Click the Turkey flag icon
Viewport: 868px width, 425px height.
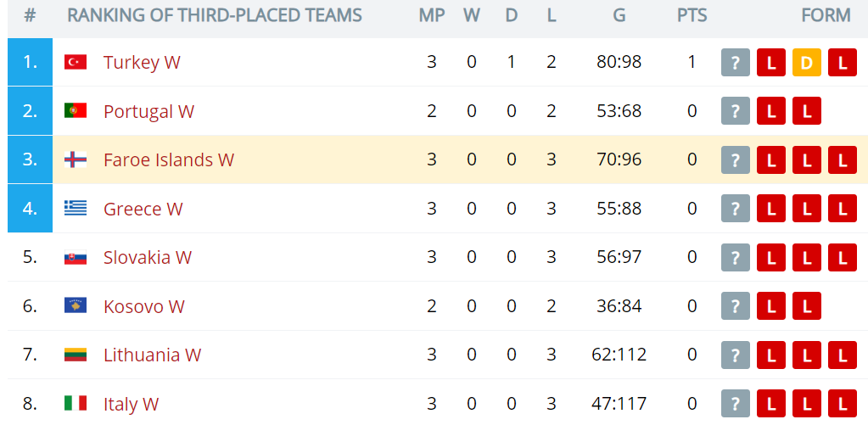pos(76,62)
